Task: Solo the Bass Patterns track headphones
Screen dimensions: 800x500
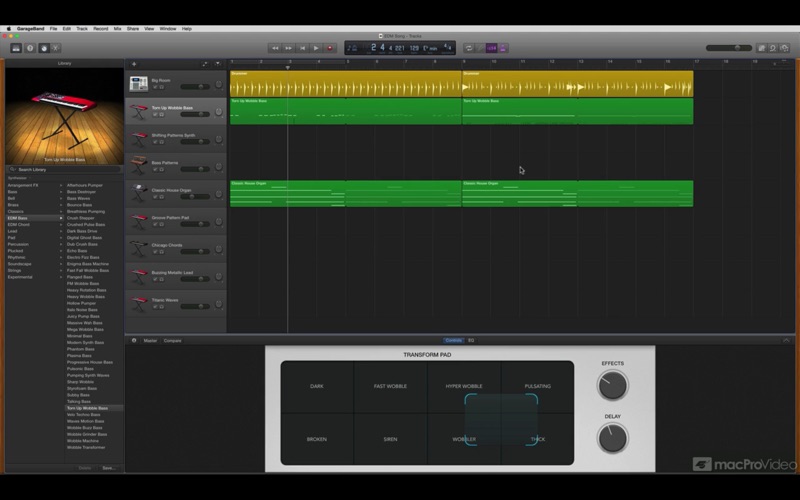Action: (x=162, y=170)
